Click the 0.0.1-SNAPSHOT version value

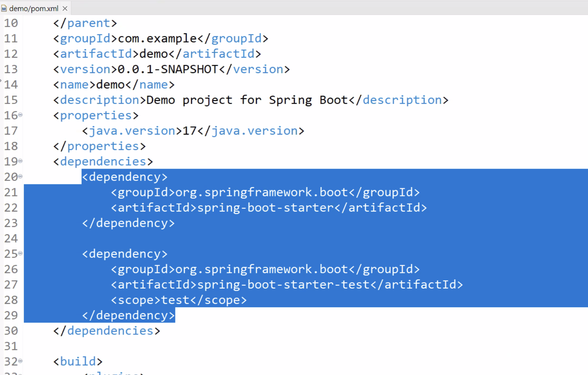tap(168, 69)
